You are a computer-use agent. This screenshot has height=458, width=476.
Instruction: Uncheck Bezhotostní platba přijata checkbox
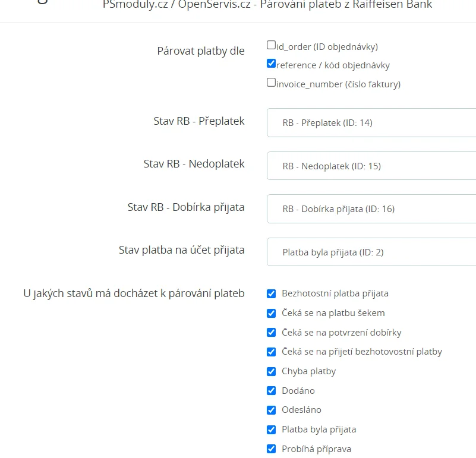[x=272, y=293]
